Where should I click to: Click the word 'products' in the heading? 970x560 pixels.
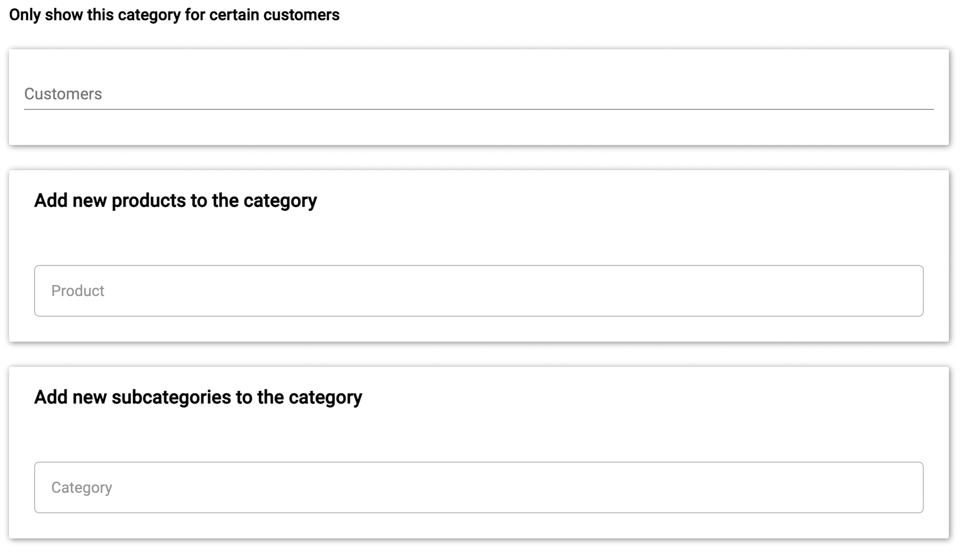tap(149, 201)
